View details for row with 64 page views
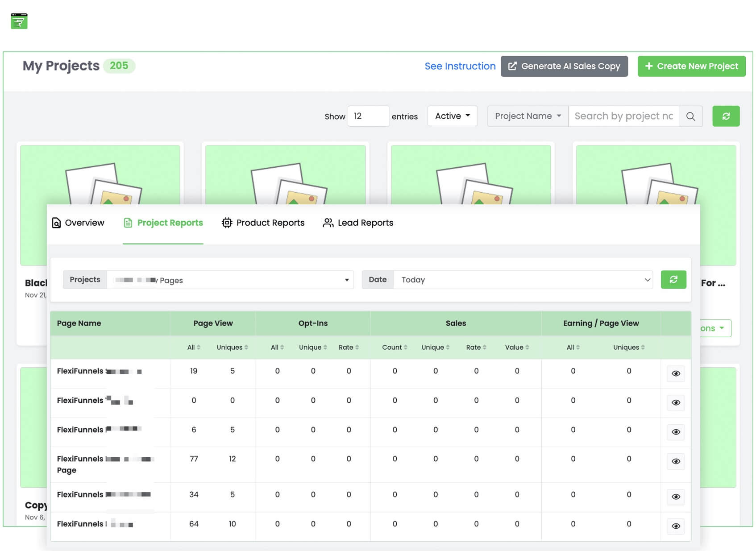Image resolution: width=756 pixels, height=551 pixels. pos(676,526)
